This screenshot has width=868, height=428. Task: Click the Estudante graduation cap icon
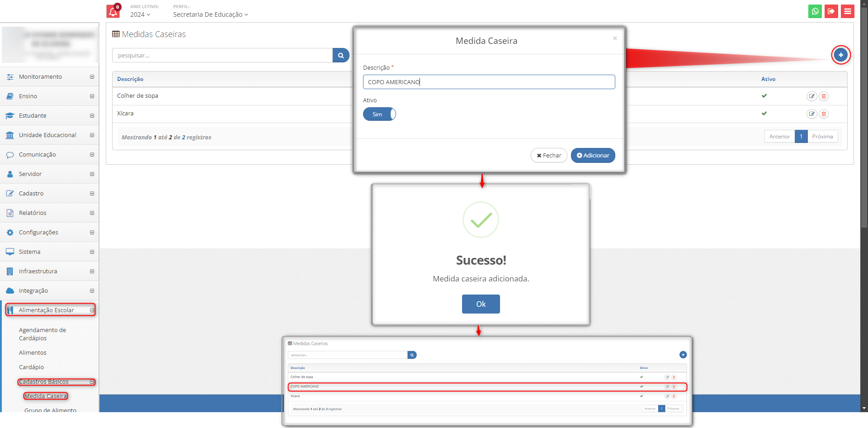[x=10, y=116]
